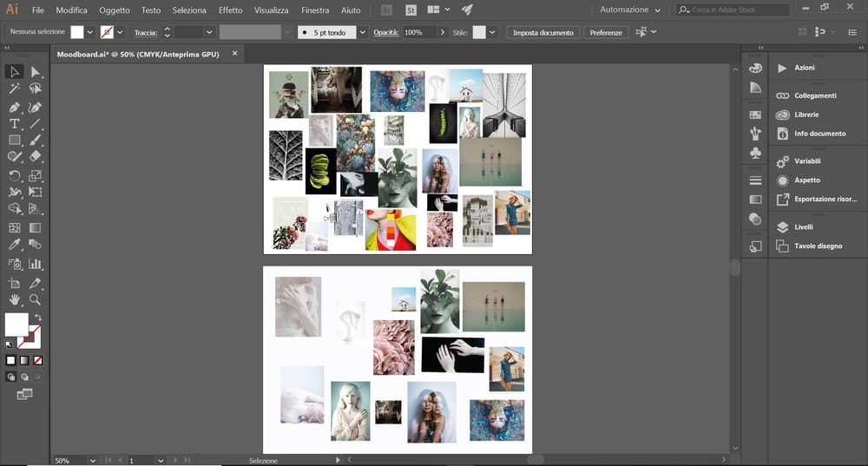The width and height of the screenshot is (868, 466).
Task: Select the Direct Selection tool
Action: [35, 71]
